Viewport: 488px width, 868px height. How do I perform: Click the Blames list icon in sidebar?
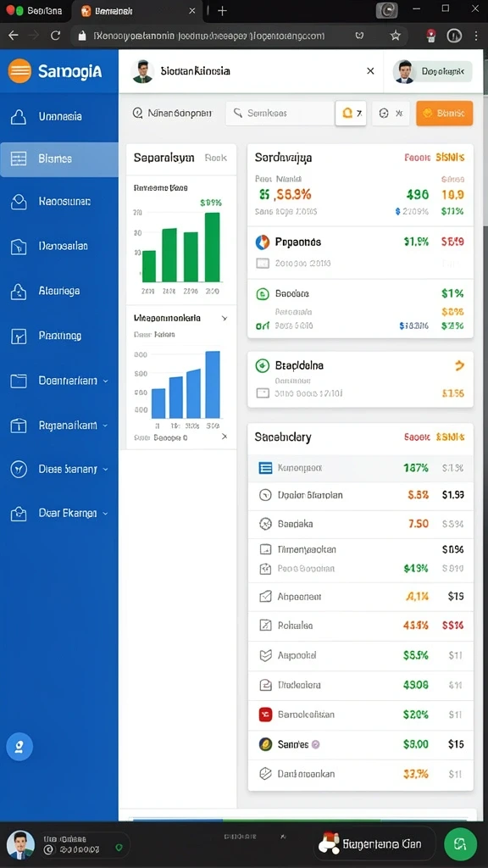(19, 159)
